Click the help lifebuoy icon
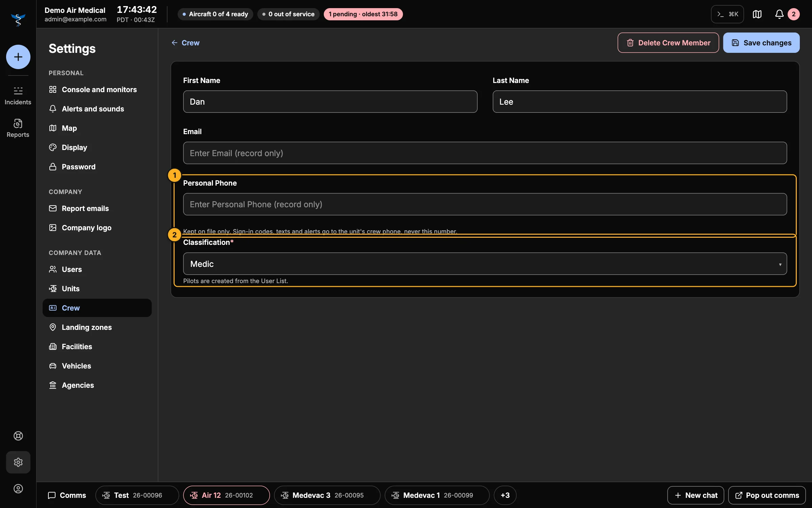This screenshot has width=812, height=508. click(18, 436)
